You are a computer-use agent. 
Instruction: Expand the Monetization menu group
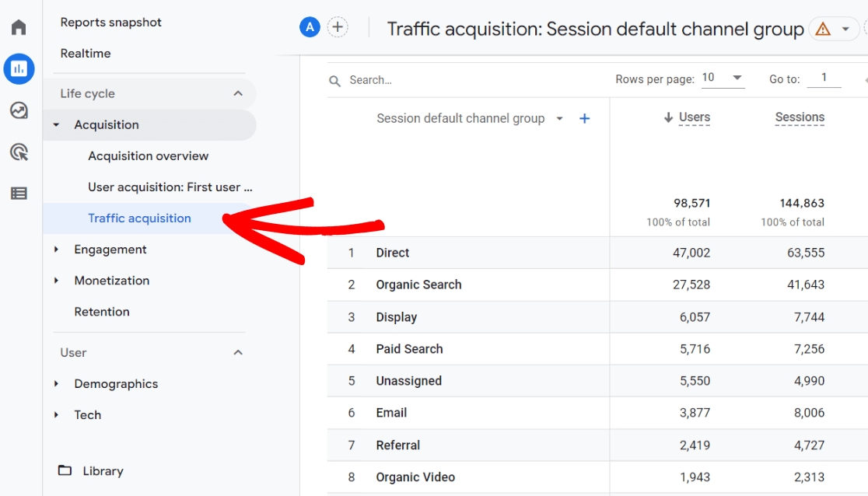pos(111,281)
